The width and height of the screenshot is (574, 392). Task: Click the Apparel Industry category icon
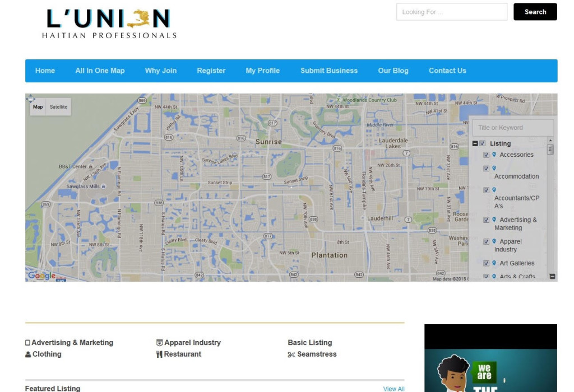[159, 343]
